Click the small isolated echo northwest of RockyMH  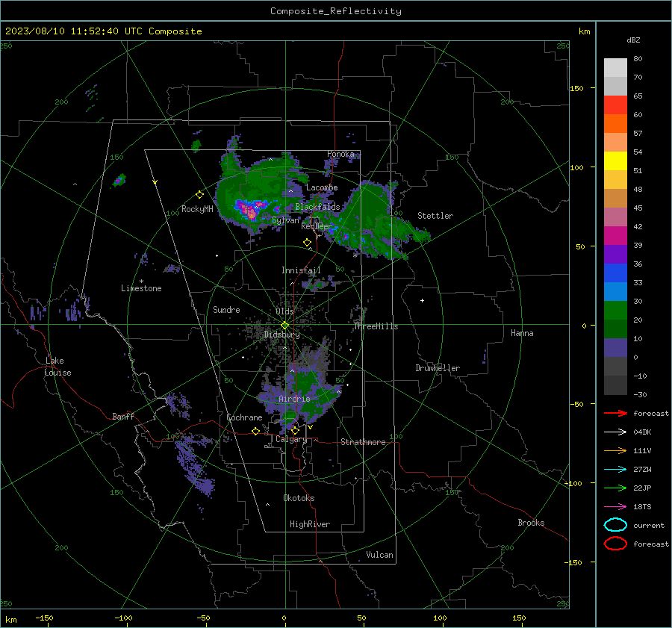119,180
